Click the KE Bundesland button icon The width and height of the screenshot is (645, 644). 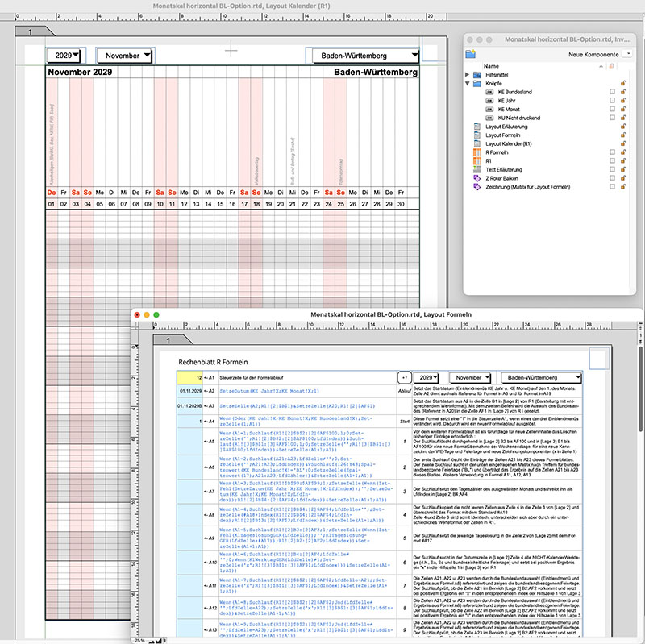(489, 93)
